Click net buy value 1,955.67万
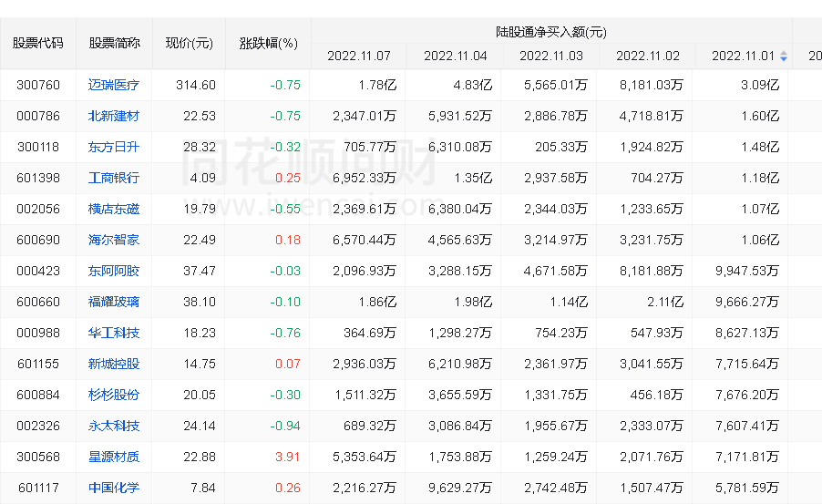The width and height of the screenshot is (822, 504). point(556,426)
